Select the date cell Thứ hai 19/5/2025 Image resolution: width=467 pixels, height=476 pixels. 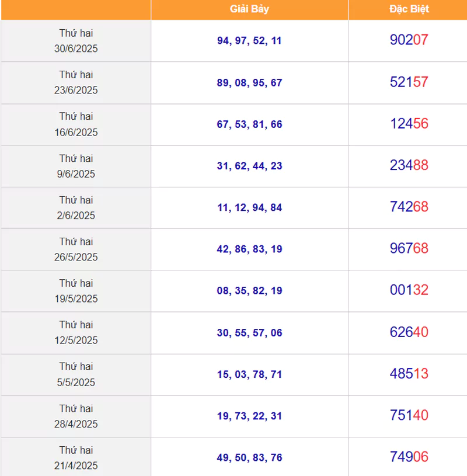point(76,291)
